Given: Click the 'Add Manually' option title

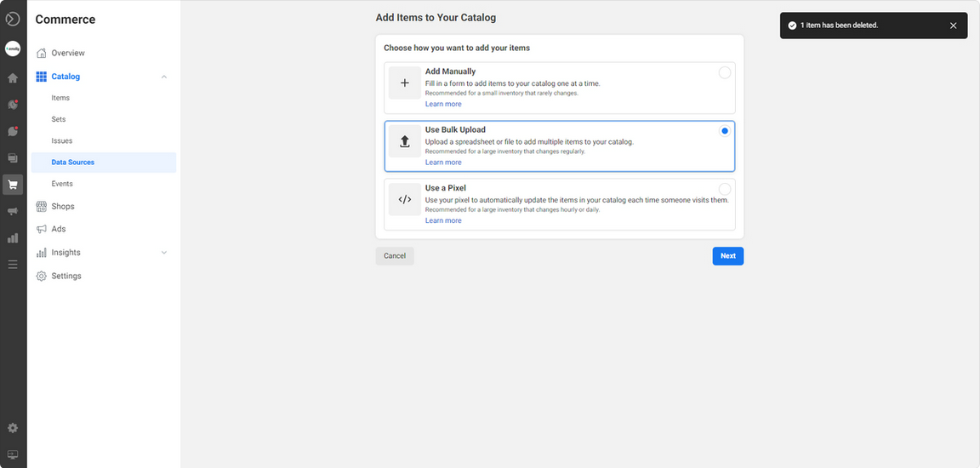Looking at the screenshot, I should point(450,71).
